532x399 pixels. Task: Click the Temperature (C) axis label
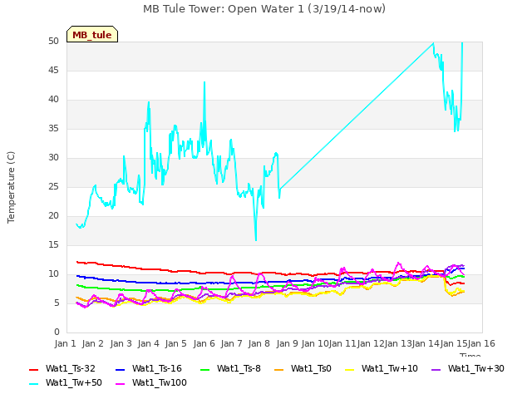click(x=11, y=187)
